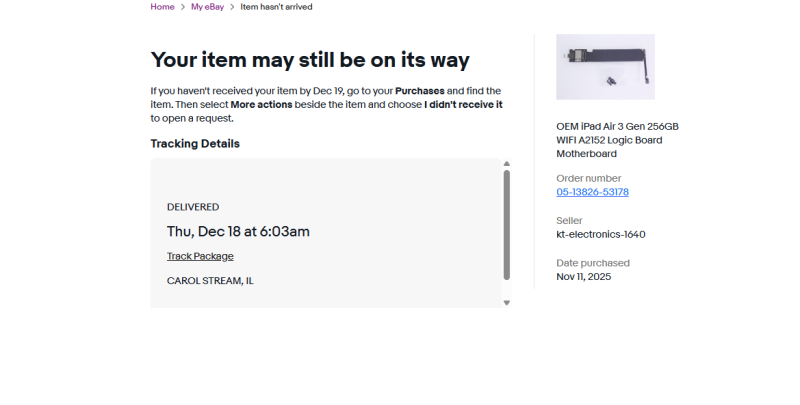
Task: Open the Track Package link
Action: point(200,256)
